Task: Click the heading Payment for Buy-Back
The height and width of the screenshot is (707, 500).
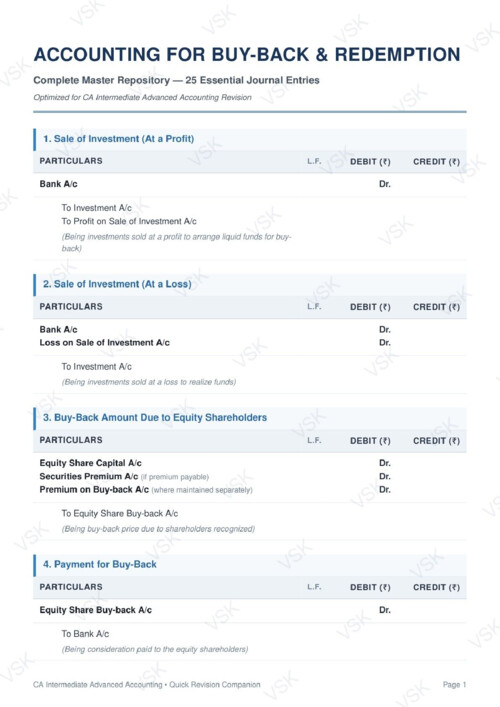Action: pos(100,565)
